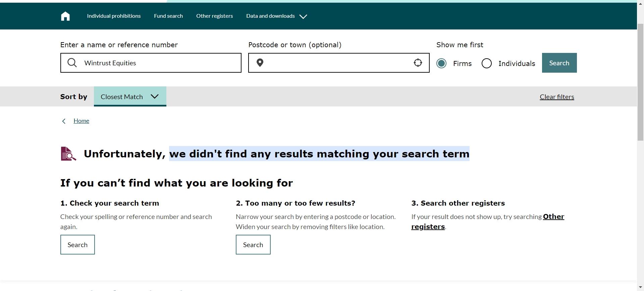Viewport: 644px width, 291px height.
Task: Click the no-results document search icon
Action: [x=68, y=154]
